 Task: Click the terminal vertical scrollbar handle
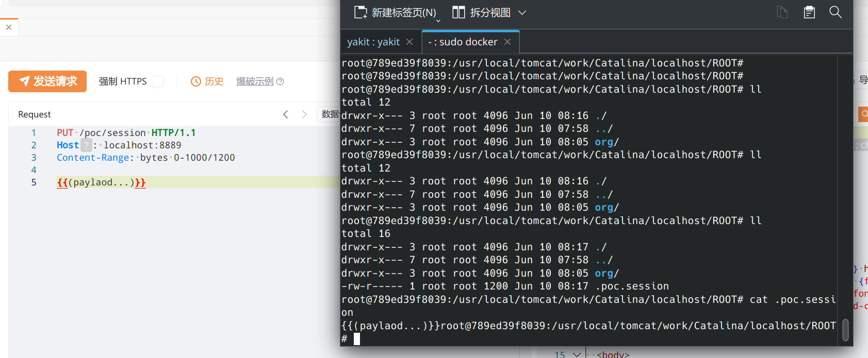click(845, 330)
